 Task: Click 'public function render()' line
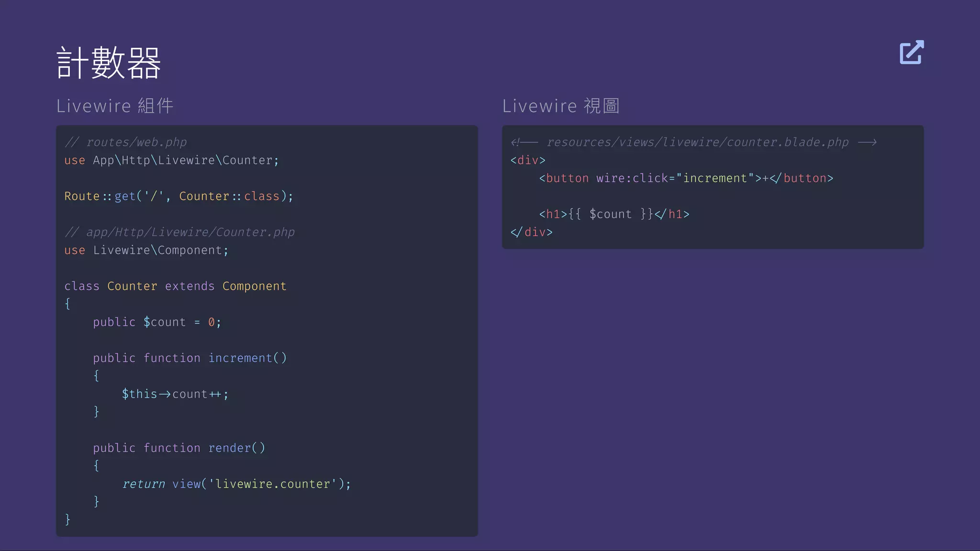click(179, 448)
